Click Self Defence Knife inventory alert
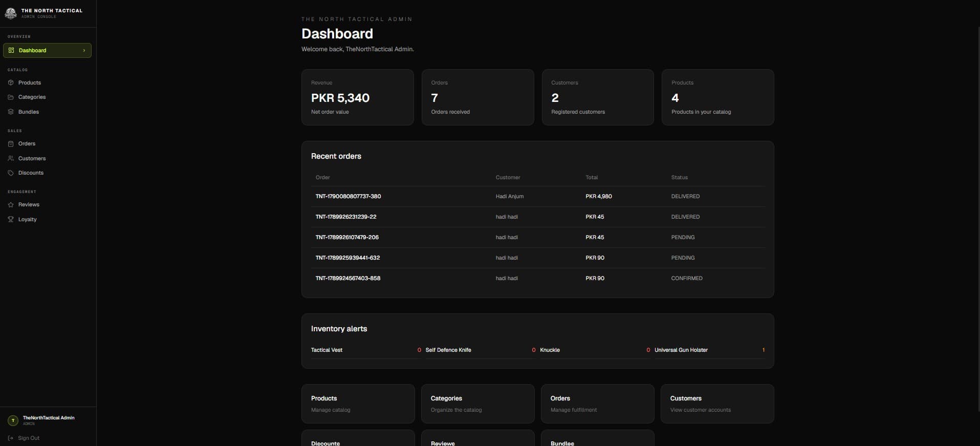The height and width of the screenshot is (446, 980). (481, 350)
